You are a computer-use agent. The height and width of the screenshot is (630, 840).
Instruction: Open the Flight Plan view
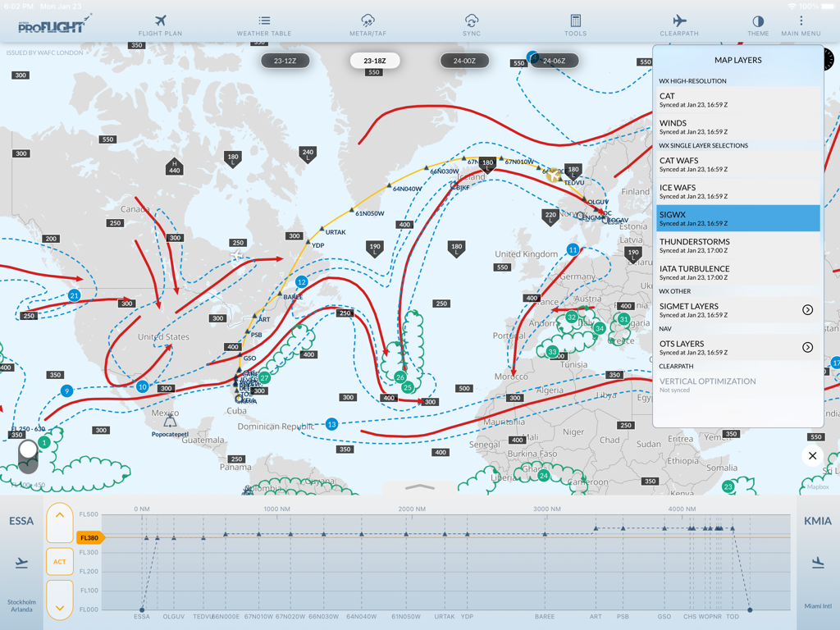coord(161,25)
